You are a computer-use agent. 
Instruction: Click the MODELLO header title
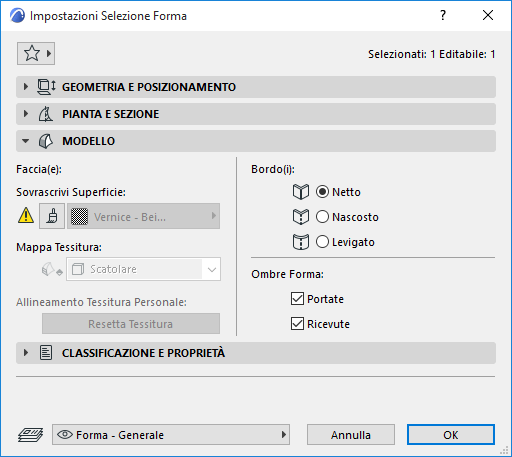(88, 141)
